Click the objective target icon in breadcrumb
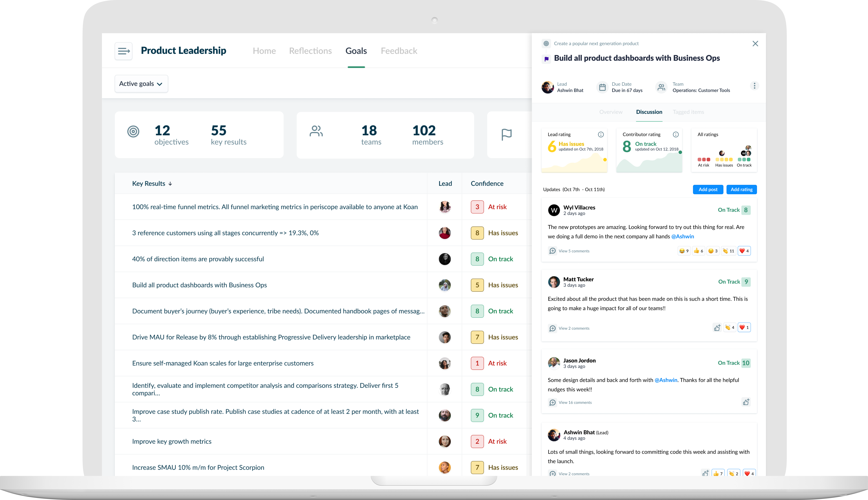This screenshot has height=500, width=868. tap(546, 44)
